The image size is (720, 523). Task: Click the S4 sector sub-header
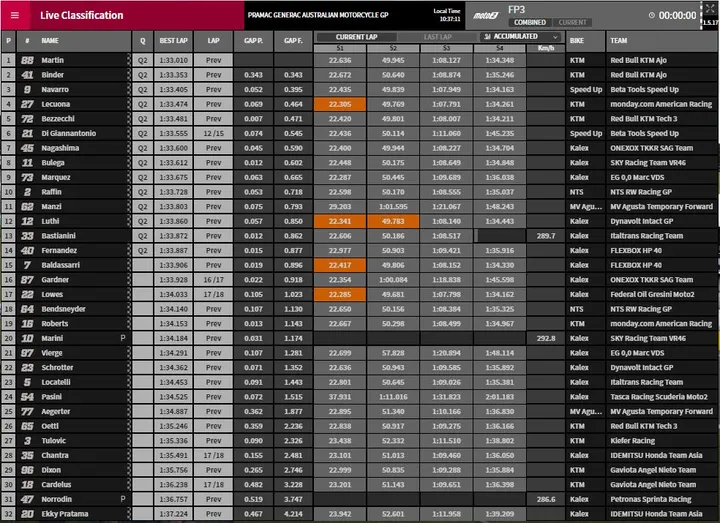click(500, 48)
